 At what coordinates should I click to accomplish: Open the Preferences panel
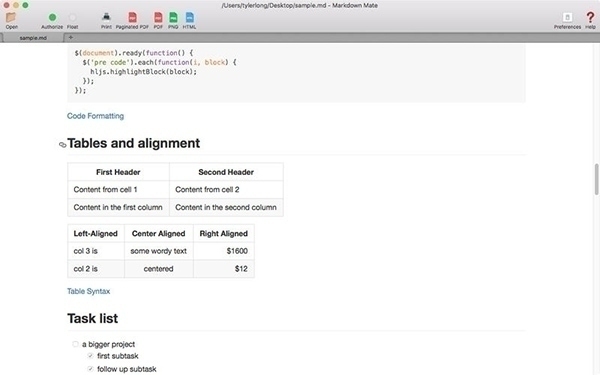[x=567, y=18]
